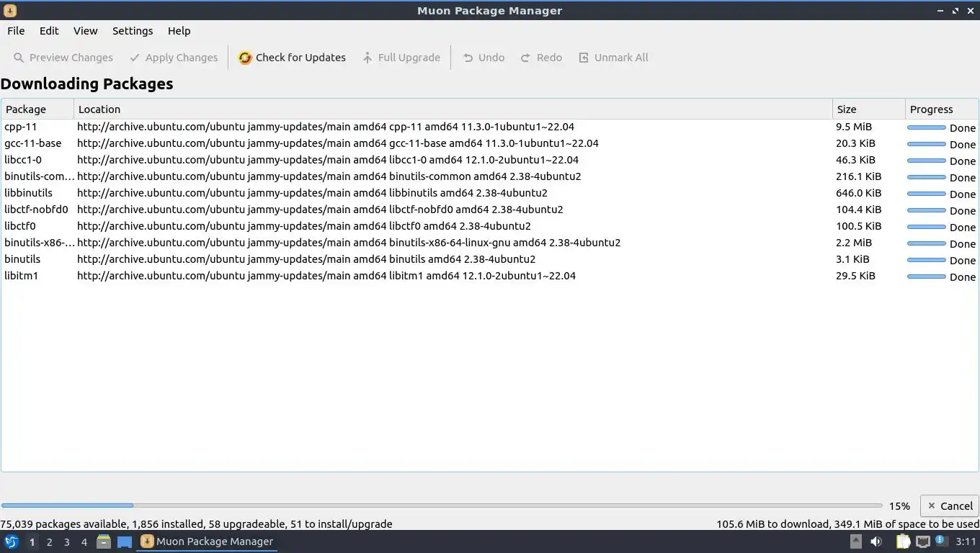This screenshot has width=980, height=553.
Task: Switch to virtual desktop 1
Action: pyautogui.click(x=32, y=542)
